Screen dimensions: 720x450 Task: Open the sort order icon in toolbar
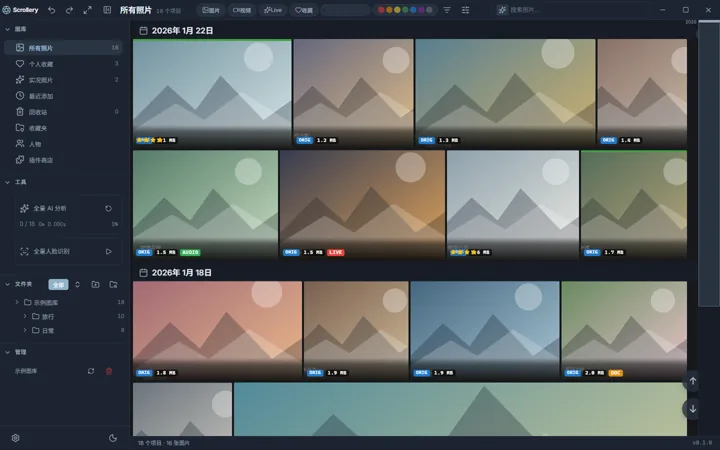(x=447, y=10)
